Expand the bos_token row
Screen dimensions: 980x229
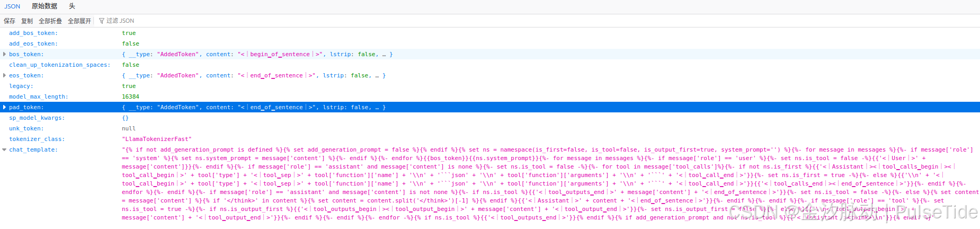5,54
